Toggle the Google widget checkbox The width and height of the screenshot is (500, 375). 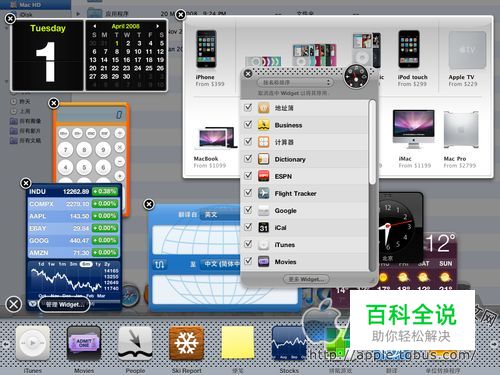[248, 210]
